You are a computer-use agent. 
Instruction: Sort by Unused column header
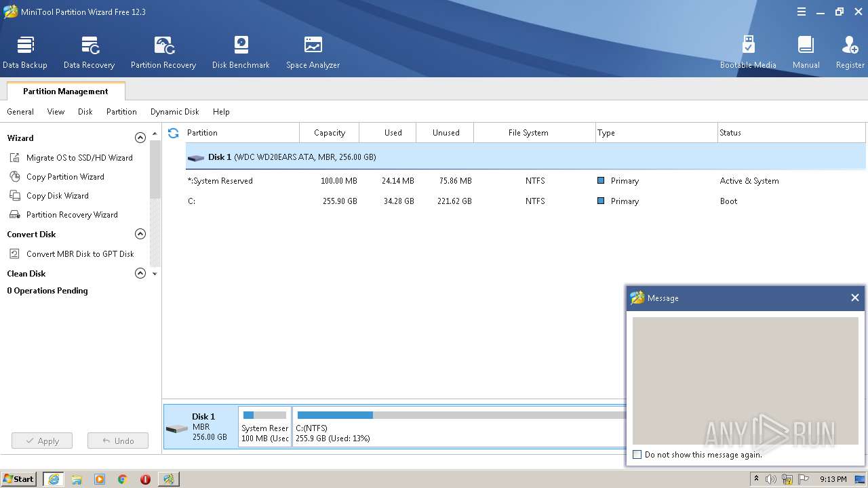(446, 133)
